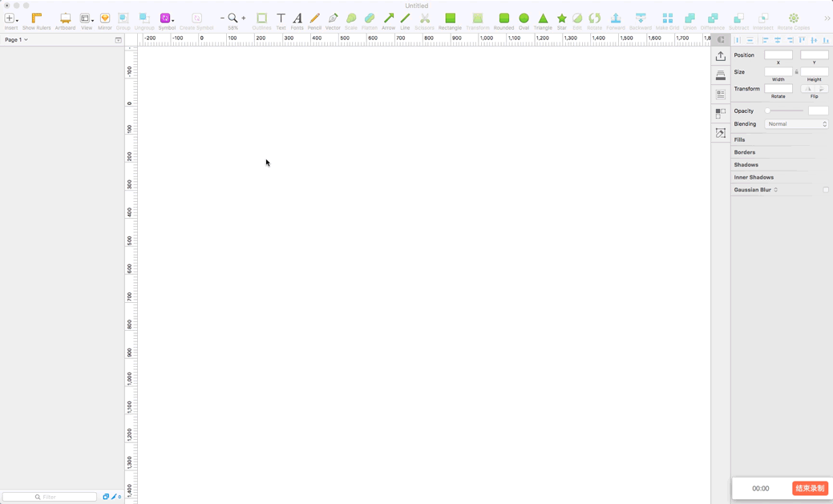Click the Intersect boolean icon
The image size is (833, 504).
point(763,18)
